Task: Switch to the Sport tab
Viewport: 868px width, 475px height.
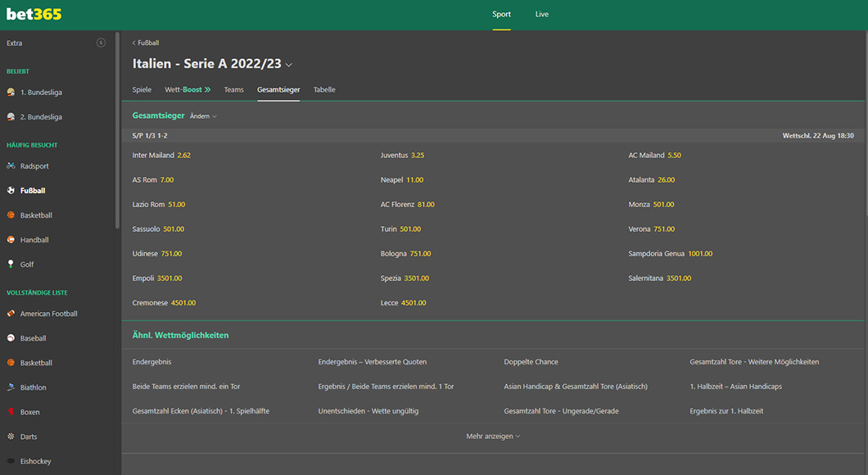Action: [x=501, y=15]
